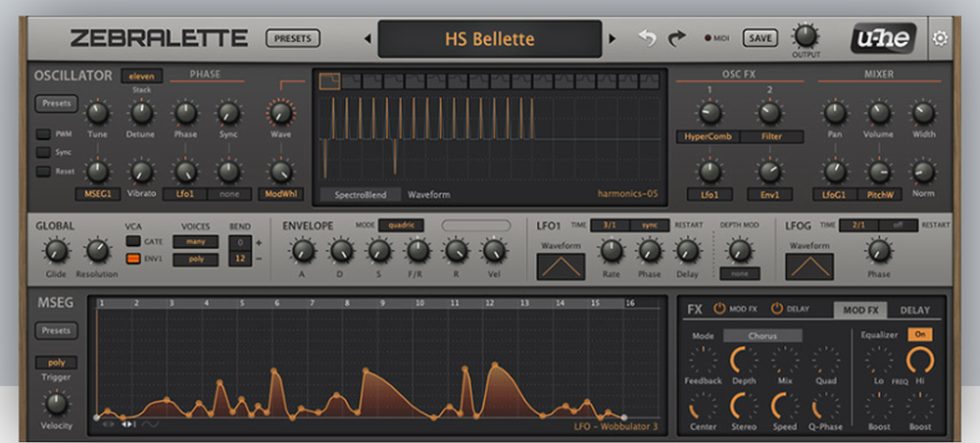The width and height of the screenshot is (980, 443).
Task: Click the envelope Attack knob labeled A
Action: (303, 251)
